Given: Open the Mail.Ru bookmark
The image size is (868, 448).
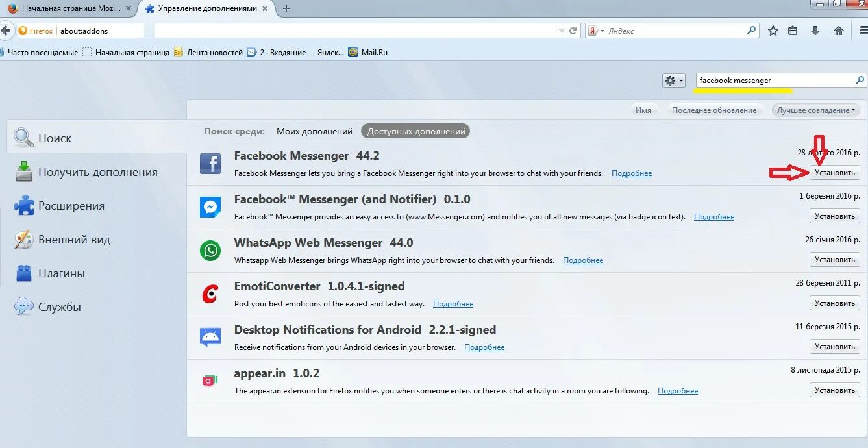Looking at the screenshot, I should [x=368, y=52].
